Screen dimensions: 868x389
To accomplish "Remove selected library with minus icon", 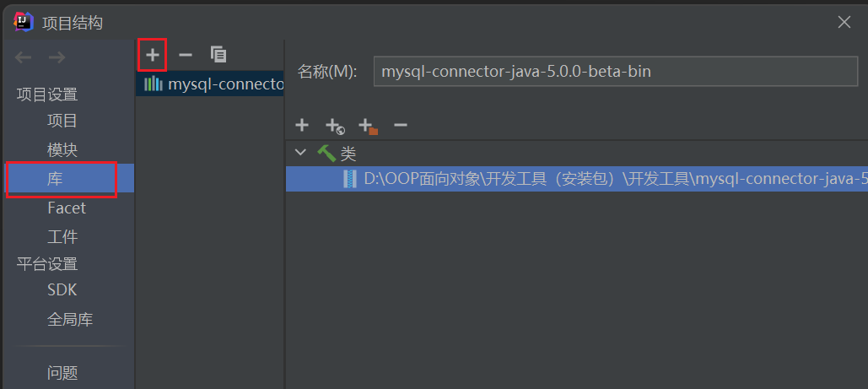I will pyautogui.click(x=185, y=54).
